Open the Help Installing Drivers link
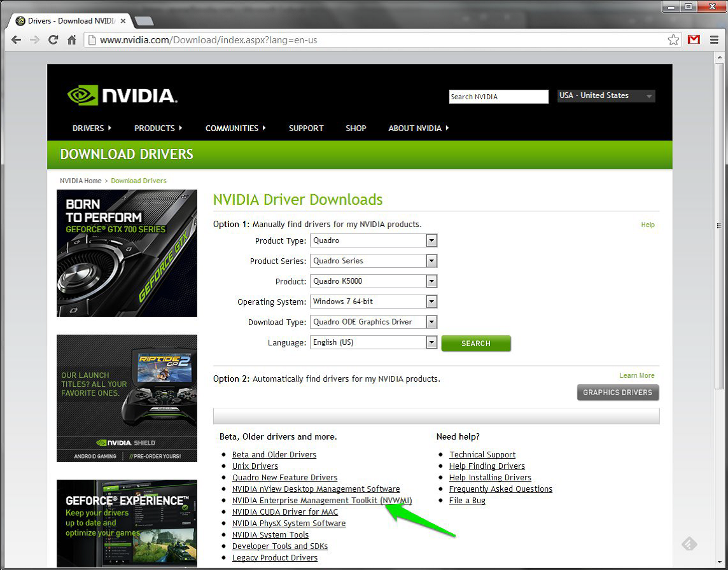Viewport: 728px width, 570px height. tap(490, 478)
